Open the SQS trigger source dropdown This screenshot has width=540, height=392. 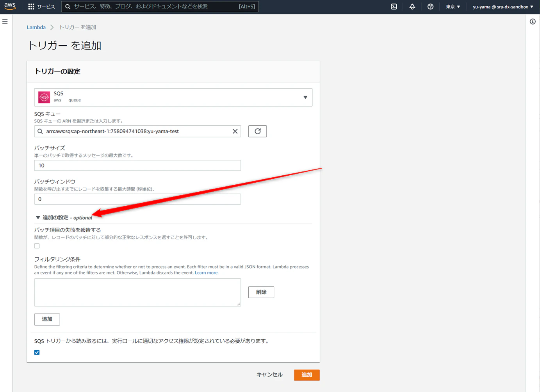pos(173,97)
